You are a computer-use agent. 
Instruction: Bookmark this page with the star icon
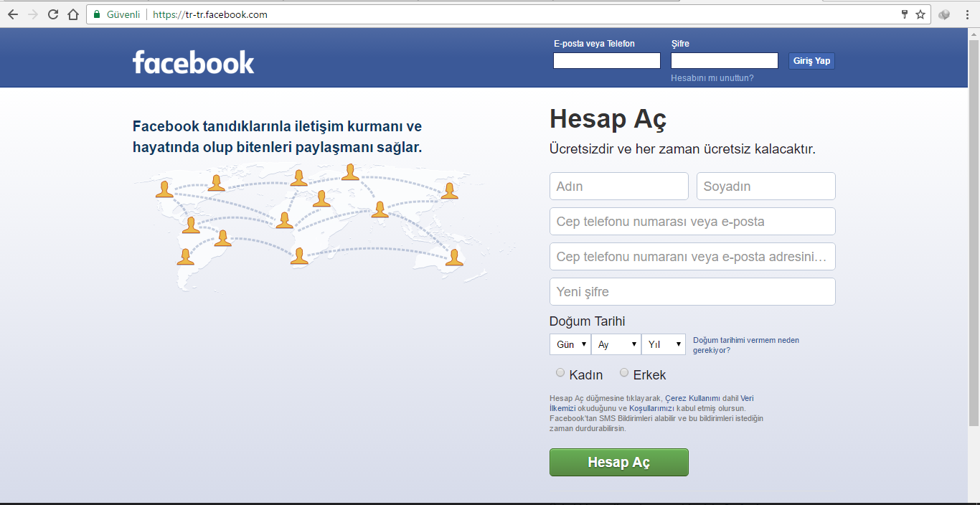tap(920, 14)
